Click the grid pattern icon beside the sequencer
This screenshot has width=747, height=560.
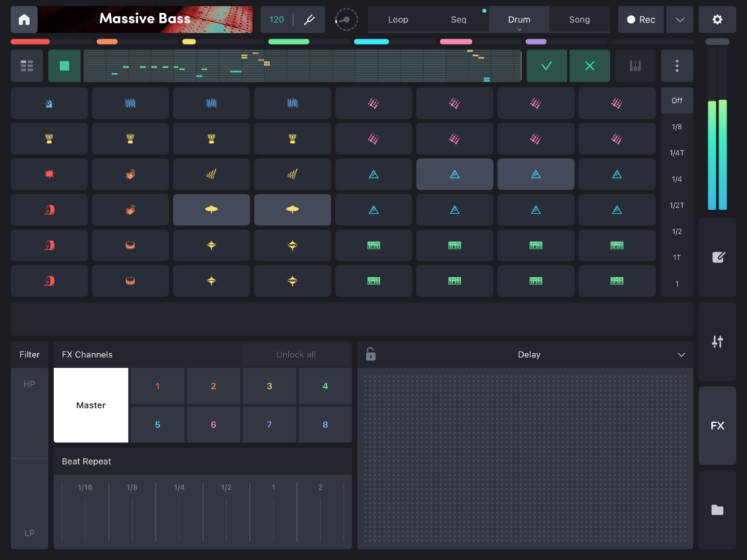tap(26, 66)
